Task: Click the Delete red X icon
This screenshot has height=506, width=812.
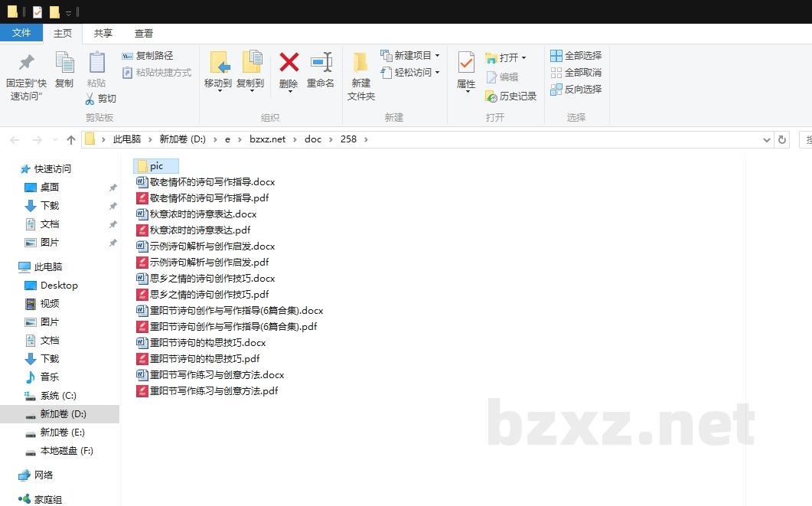Action: (x=289, y=63)
